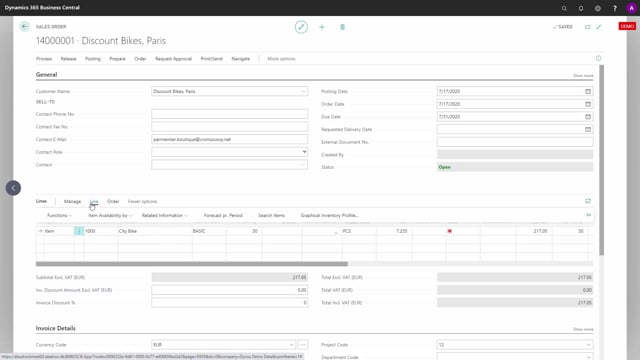This screenshot has height=360, width=640.
Task: Open the Process menu
Action: pyautogui.click(x=44, y=59)
